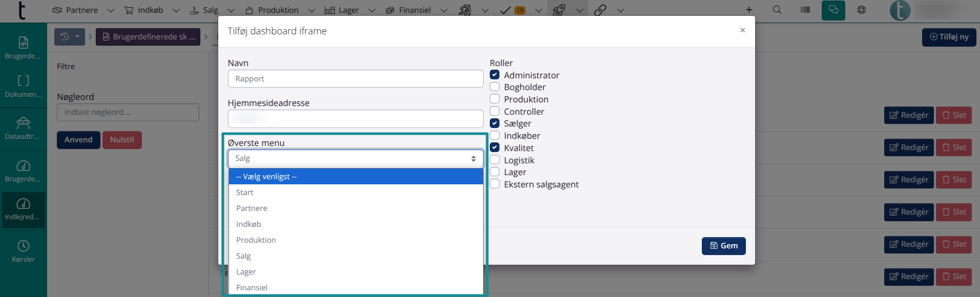Click the globe language icon
The width and height of the screenshot is (980, 297).
[862, 10]
